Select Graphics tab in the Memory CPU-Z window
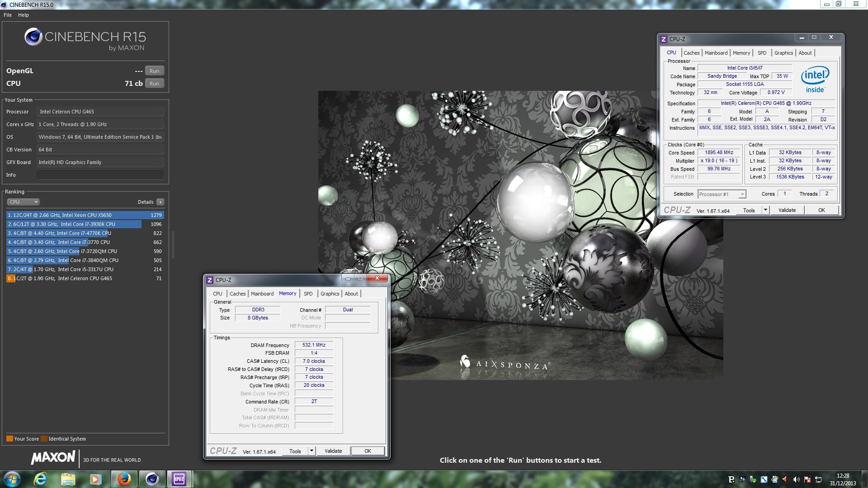The width and height of the screenshot is (868, 488). (330, 294)
